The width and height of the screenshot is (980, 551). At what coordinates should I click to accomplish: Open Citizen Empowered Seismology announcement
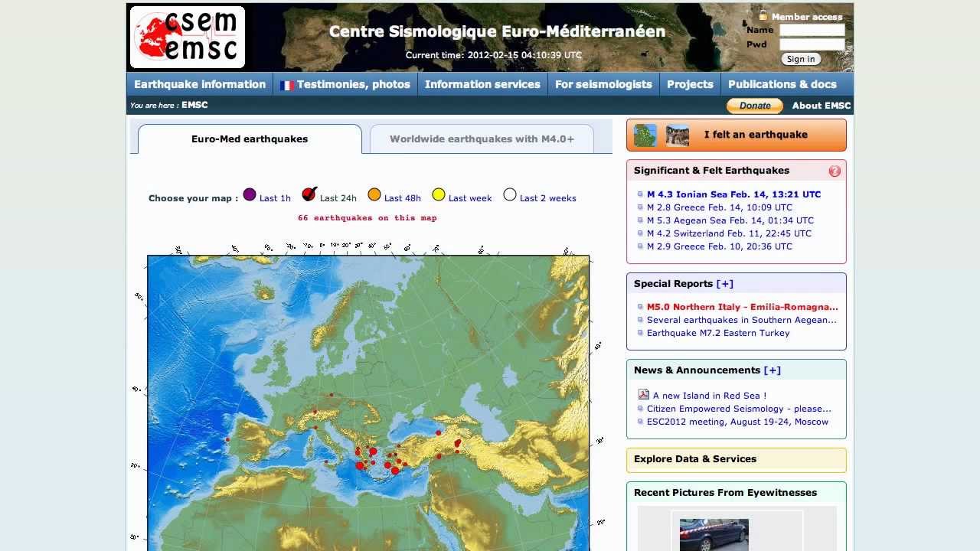click(739, 409)
